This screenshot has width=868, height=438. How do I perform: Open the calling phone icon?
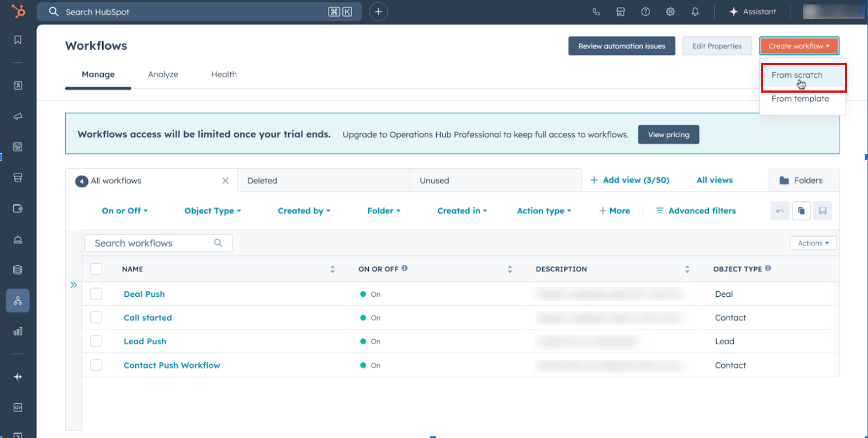[596, 12]
